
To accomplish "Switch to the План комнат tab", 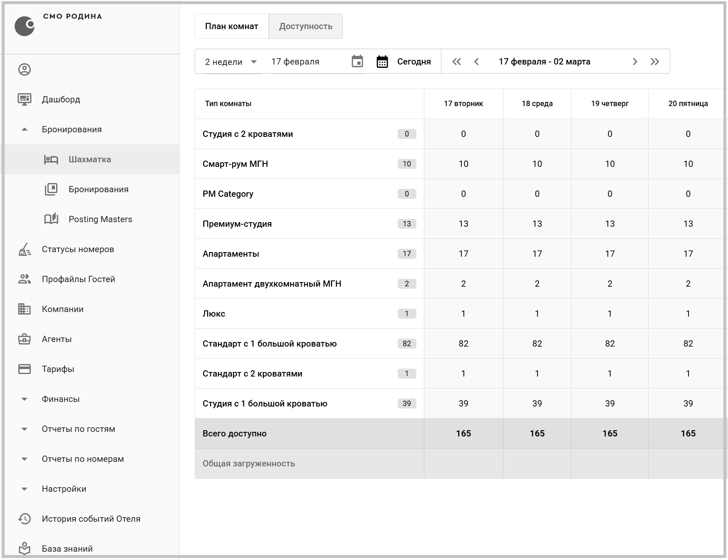I will click(x=231, y=26).
